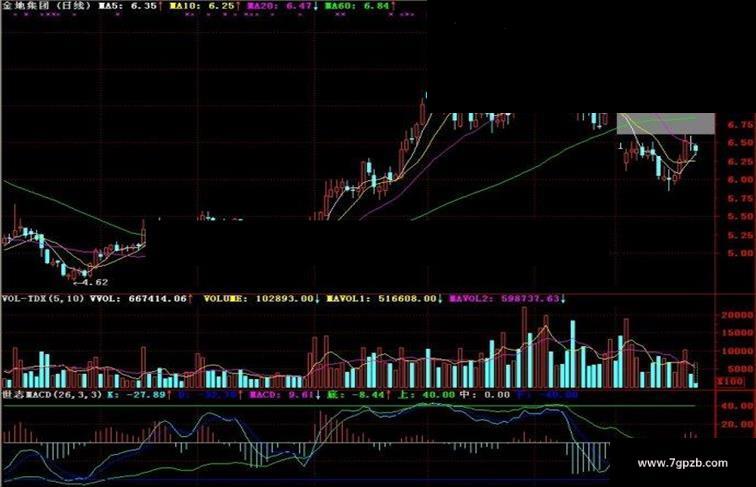Click the 15000 volume axis label
Image resolution: width=756 pixels, height=487 pixels.
point(738,333)
